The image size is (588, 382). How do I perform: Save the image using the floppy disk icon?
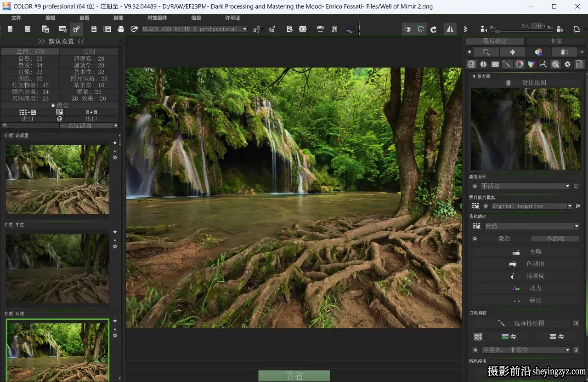point(94,29)
